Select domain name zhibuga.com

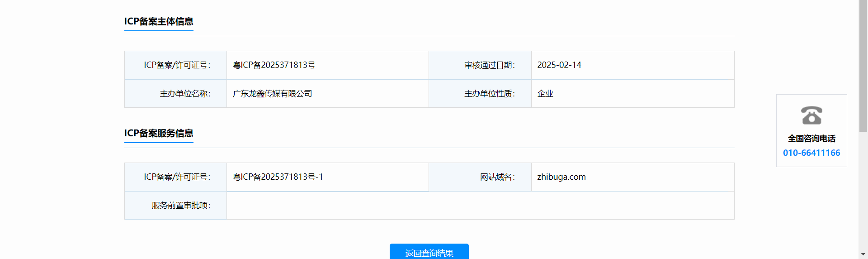point(561,177)
